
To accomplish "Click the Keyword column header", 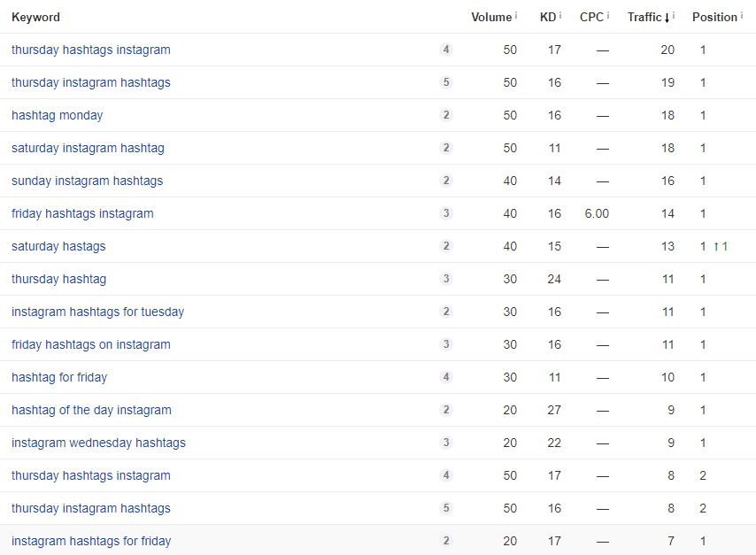I will tap(35, 17).
